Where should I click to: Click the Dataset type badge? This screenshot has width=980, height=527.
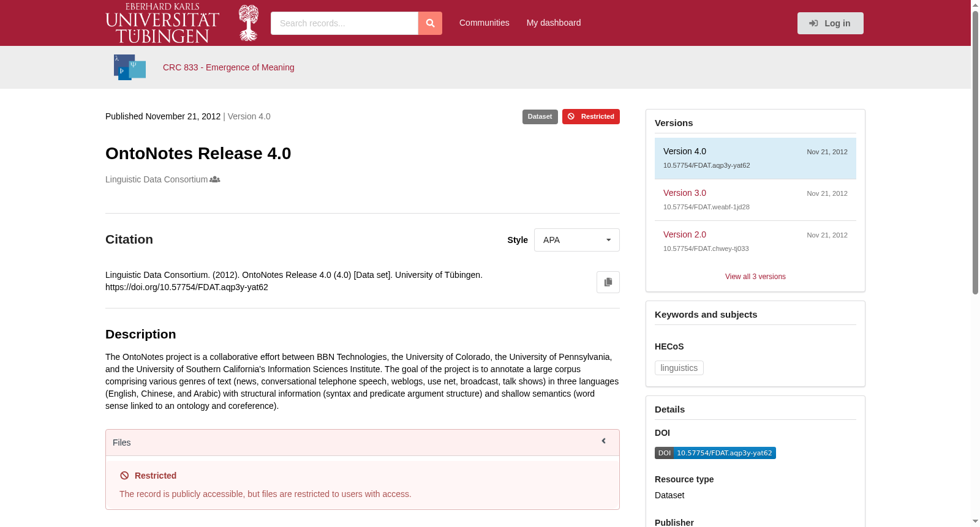click(x=540, y=116)
